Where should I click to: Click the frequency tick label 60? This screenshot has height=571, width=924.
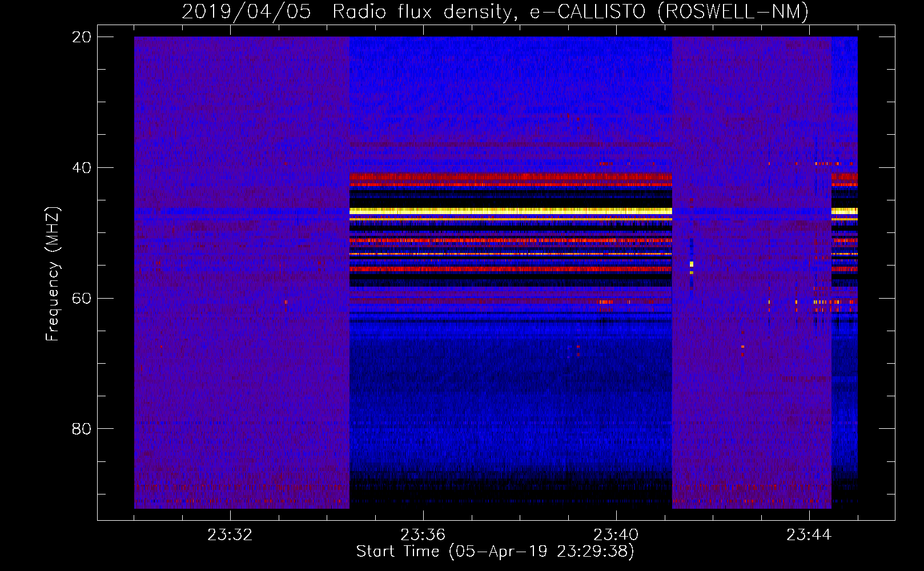81,299
